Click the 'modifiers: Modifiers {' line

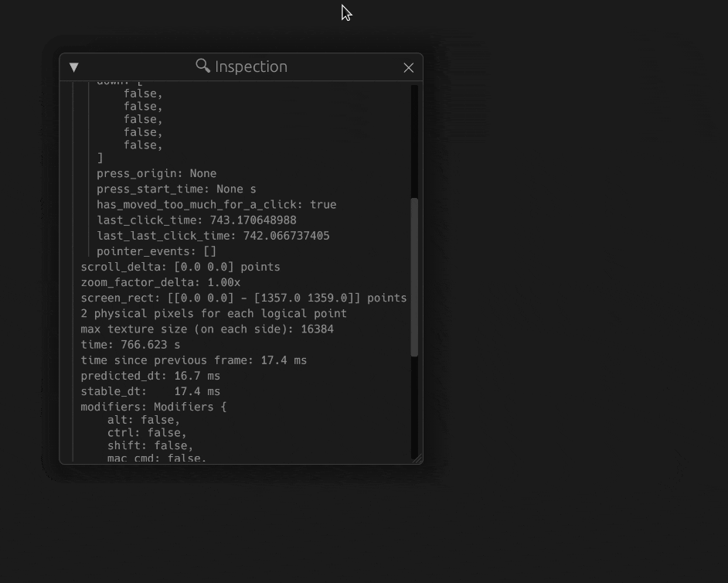[x=154, y=407]
